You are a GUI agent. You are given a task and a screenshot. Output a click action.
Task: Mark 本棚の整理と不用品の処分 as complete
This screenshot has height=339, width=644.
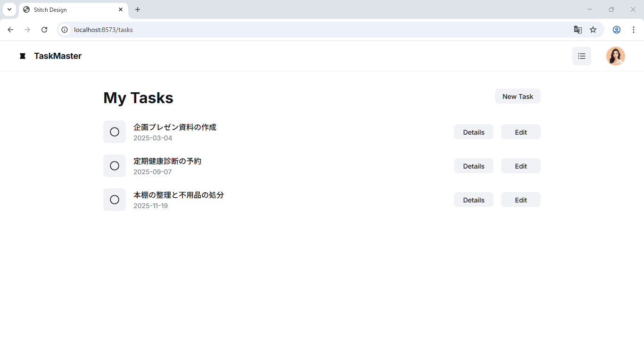click(x=115, y=200)
